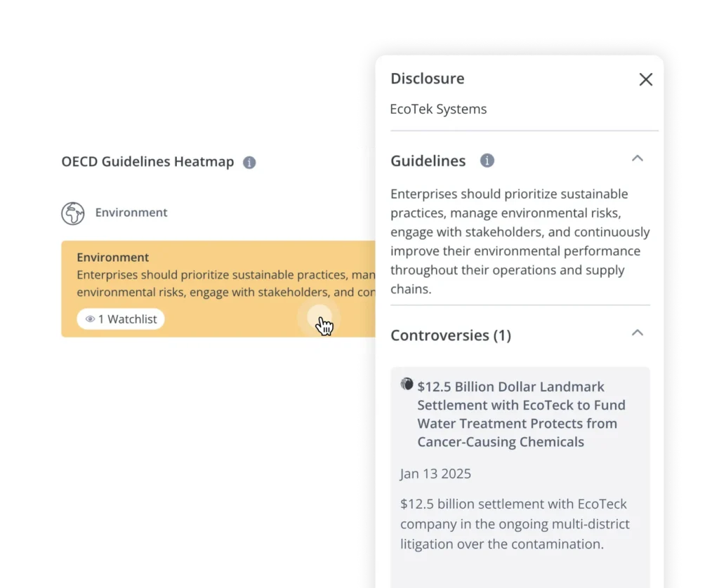Screen dimensions: 719x588
Task: Open info icon beside OECD Guidelines Heatmap
Action: click(249, 162)
